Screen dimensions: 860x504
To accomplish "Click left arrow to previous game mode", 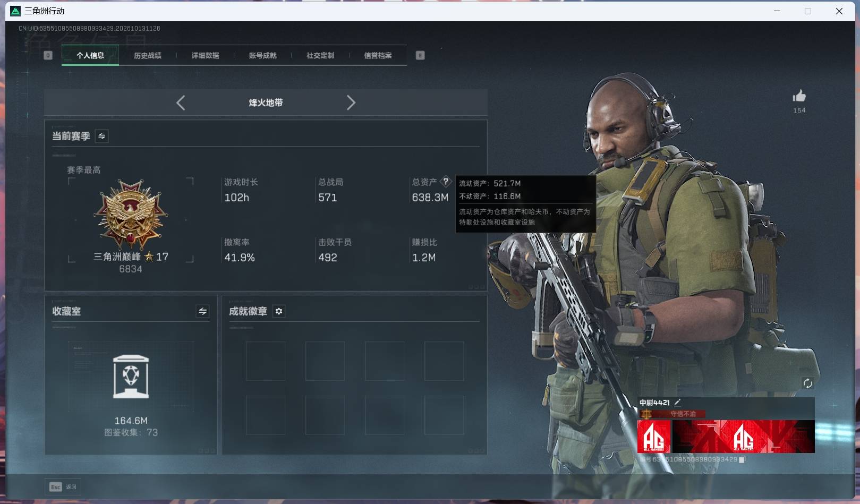I will coord(181,102).
